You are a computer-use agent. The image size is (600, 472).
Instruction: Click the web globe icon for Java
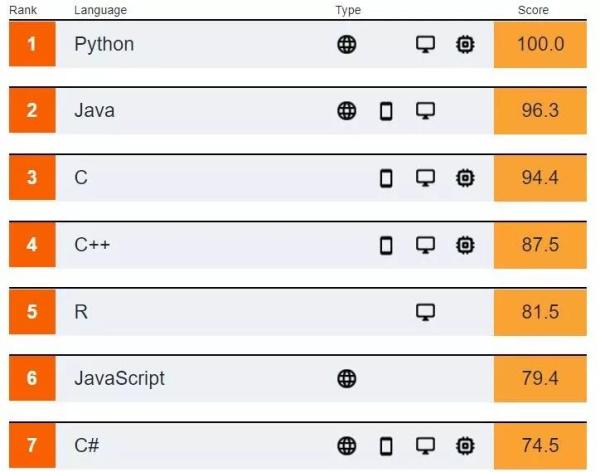347,111
